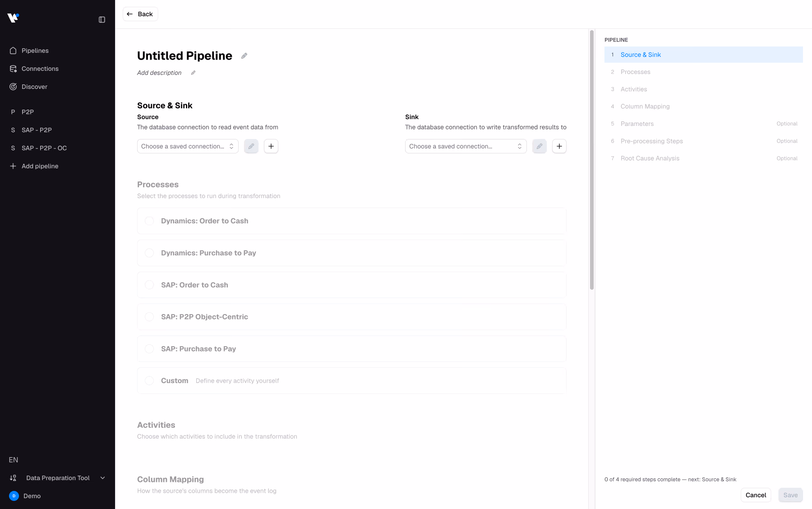Click the Pipelines home icon
The height and width of the screenshot is (509, 812).
[x=13, y=51]
